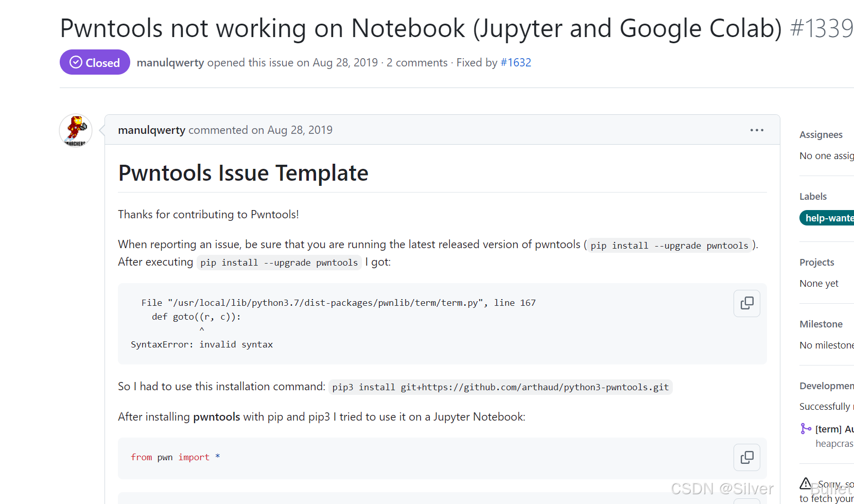Copy the 'from pwn import *' code

pos(747,457)
